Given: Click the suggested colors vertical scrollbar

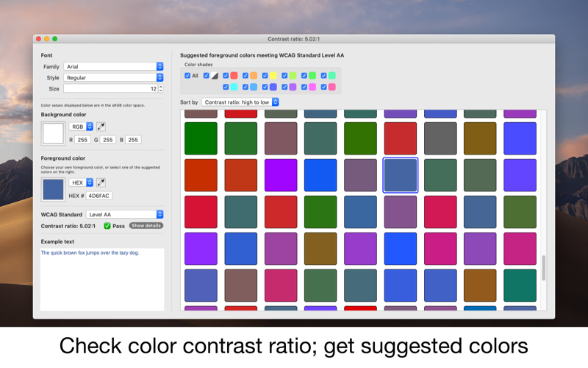Looking at the screenshot, I should point(544,268).
